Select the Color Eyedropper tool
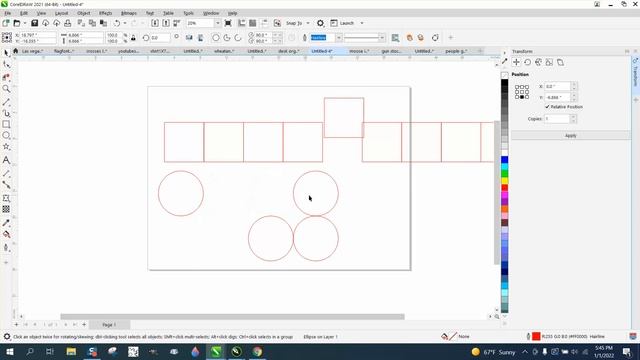 click(6, 223)
